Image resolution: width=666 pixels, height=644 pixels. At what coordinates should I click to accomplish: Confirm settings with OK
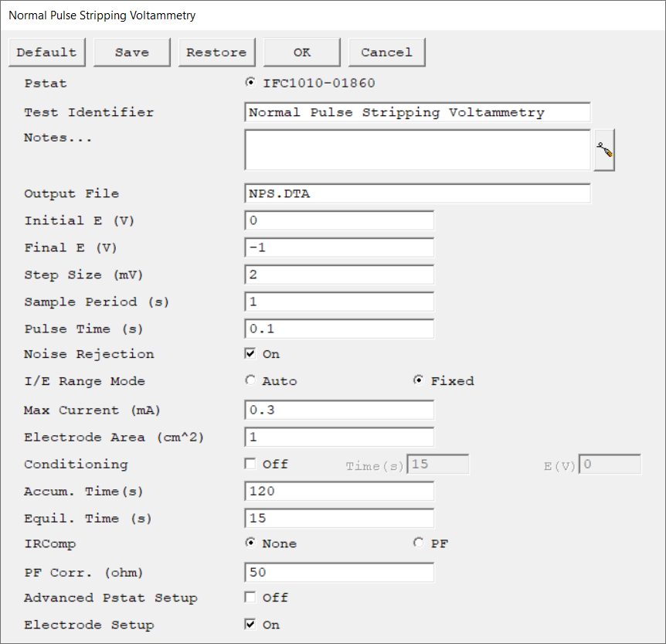pyautogui.click(x=301, y=53)
